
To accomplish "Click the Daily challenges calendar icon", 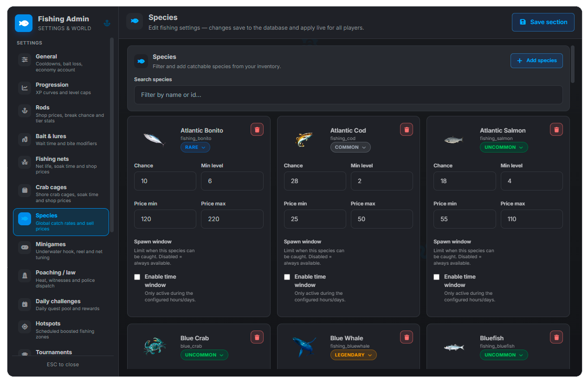I will coord(25,305).
